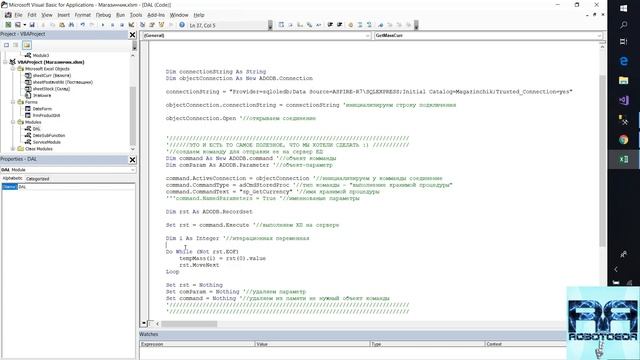Open the Edit menu

pyautogui.click(x=32, y=15)
